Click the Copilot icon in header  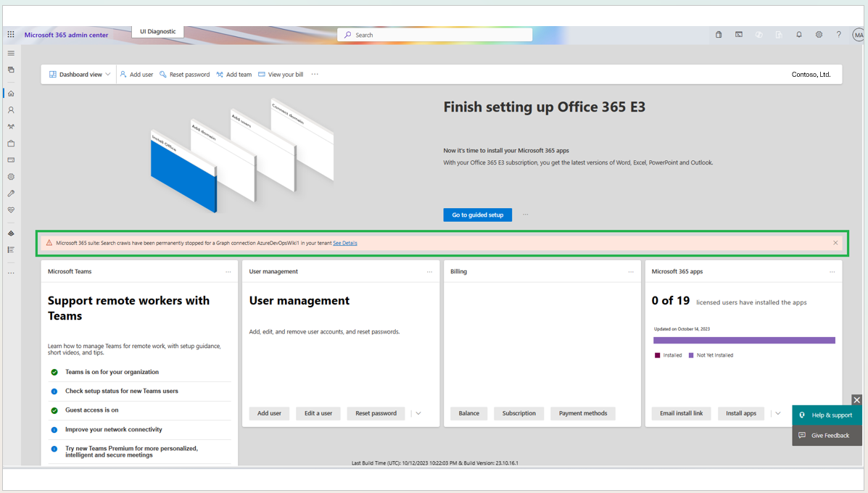[x=759, y=34]
